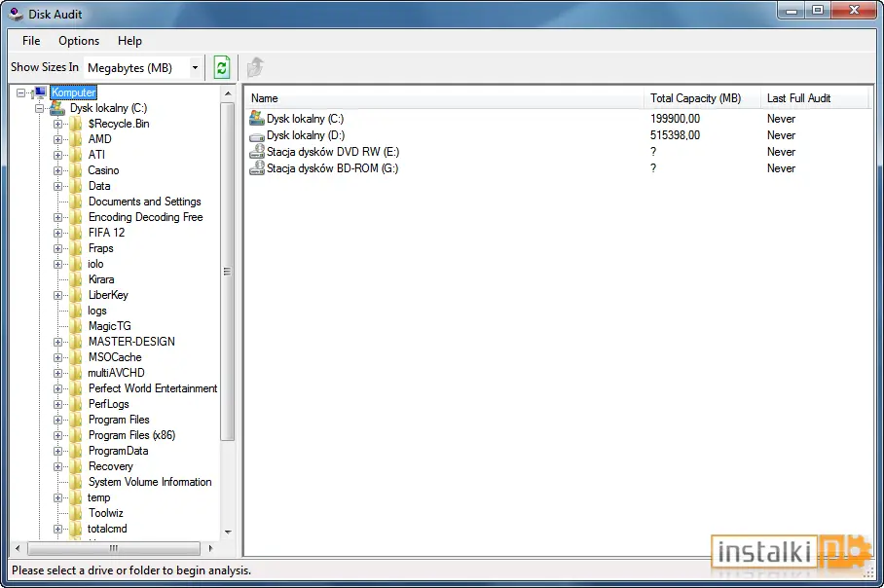Viewport: 884px width, 588px height.
Task: Sort by Total Capacity (MB) column header
Action: [703, 98]
